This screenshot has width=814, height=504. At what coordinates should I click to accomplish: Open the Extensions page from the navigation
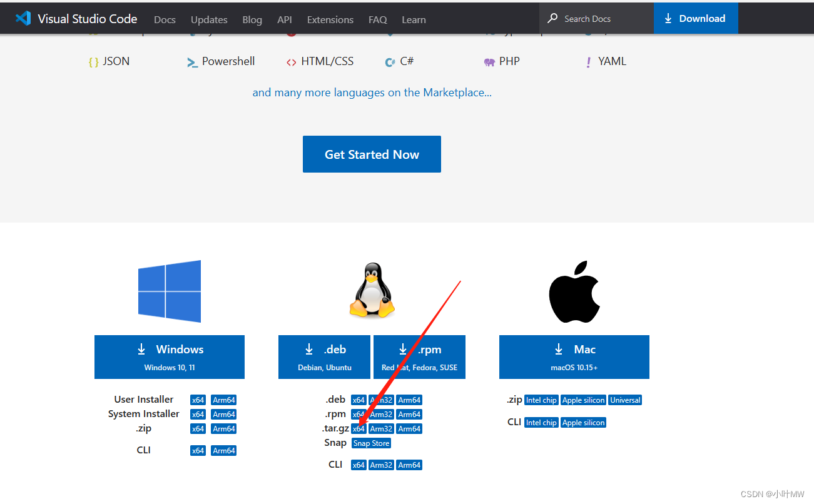coord(330,19)
